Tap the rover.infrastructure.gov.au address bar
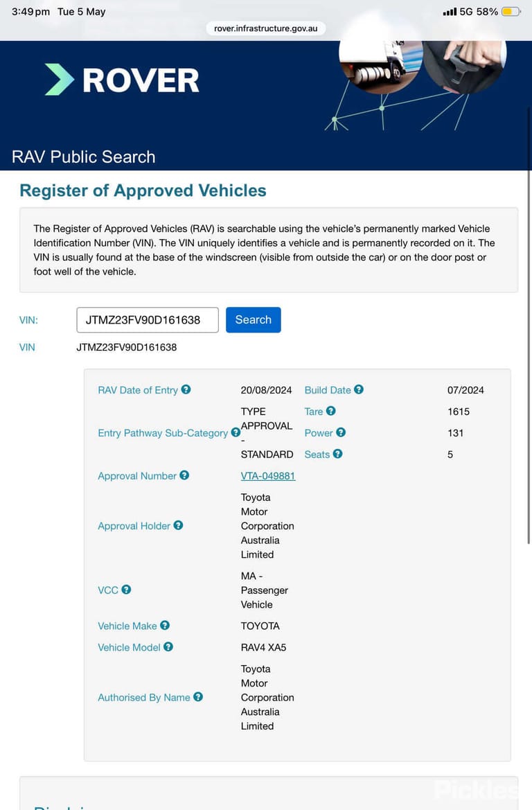The image size is (532, 810). pyautogui.click(x=265, y=28)
